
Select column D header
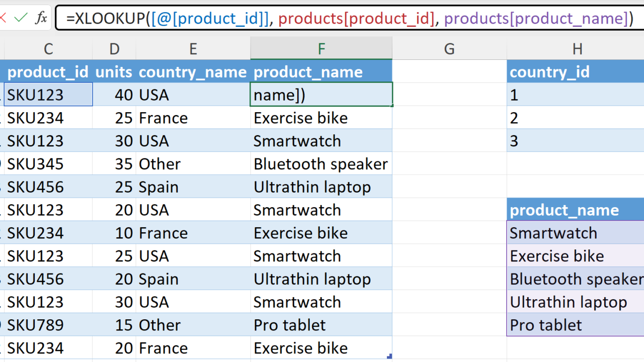114,49
